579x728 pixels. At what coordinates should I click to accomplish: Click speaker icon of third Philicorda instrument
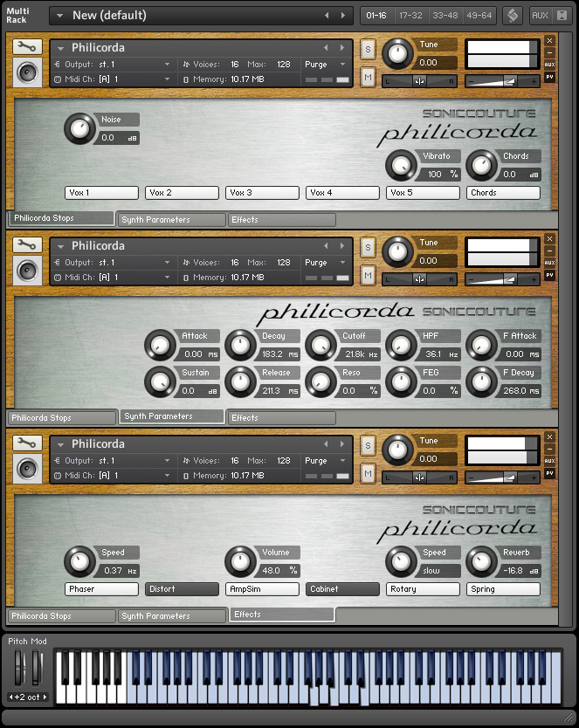27,469
